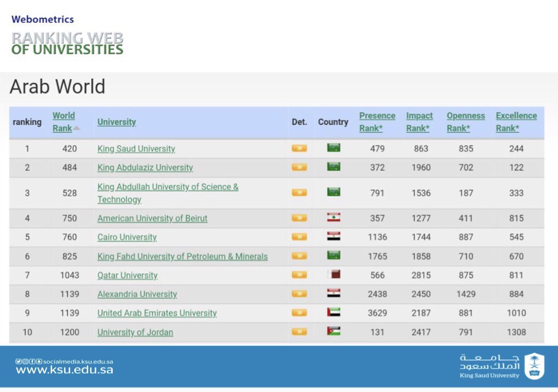Click presence rank value 479
Image resolution: width=558 pixels, height=392 pixels.
[377, 149]
